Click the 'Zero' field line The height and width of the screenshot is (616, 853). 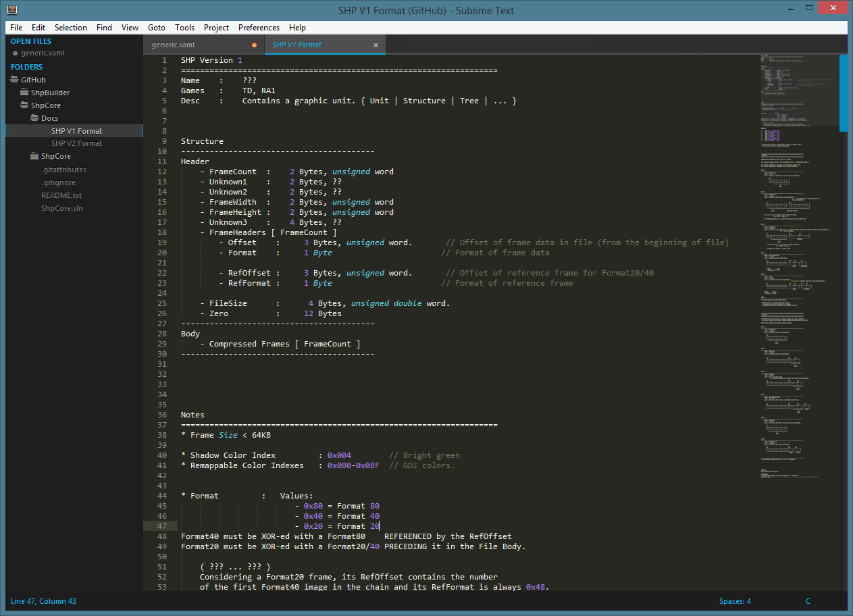[x=271, y=313]
